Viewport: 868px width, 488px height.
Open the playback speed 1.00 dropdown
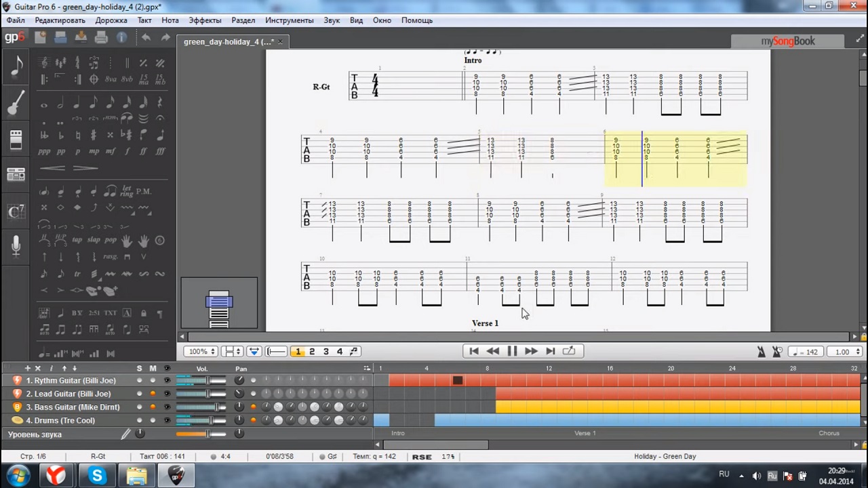click(846, 352)
